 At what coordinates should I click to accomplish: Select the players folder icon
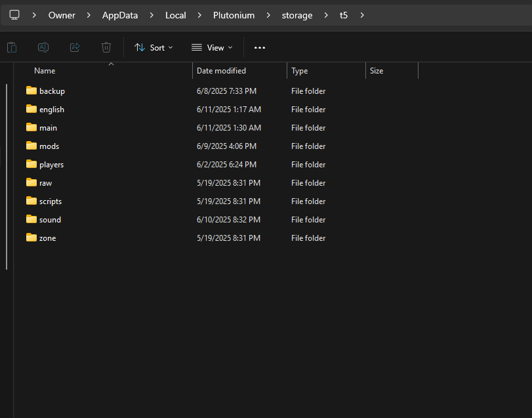31,164
